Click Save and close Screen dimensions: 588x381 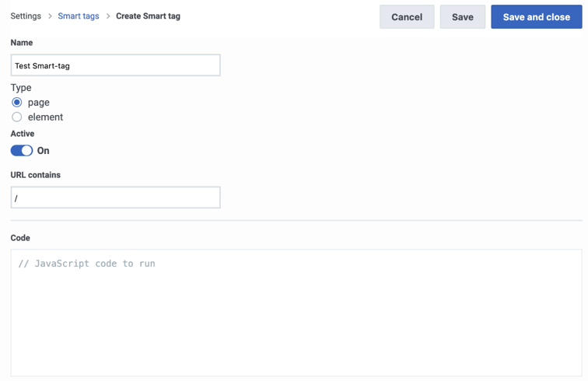pyautogui.click(x=536, y=17)
